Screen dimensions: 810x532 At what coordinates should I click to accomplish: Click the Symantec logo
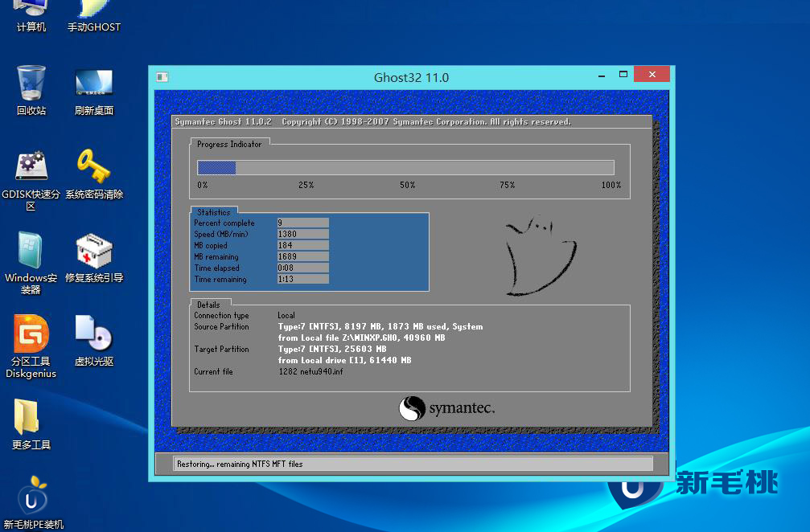[x=447, y=408]
